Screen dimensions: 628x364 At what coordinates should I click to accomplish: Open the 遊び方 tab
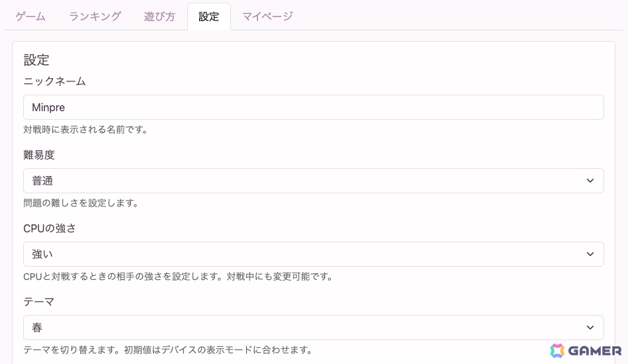(x=159, y=17)
